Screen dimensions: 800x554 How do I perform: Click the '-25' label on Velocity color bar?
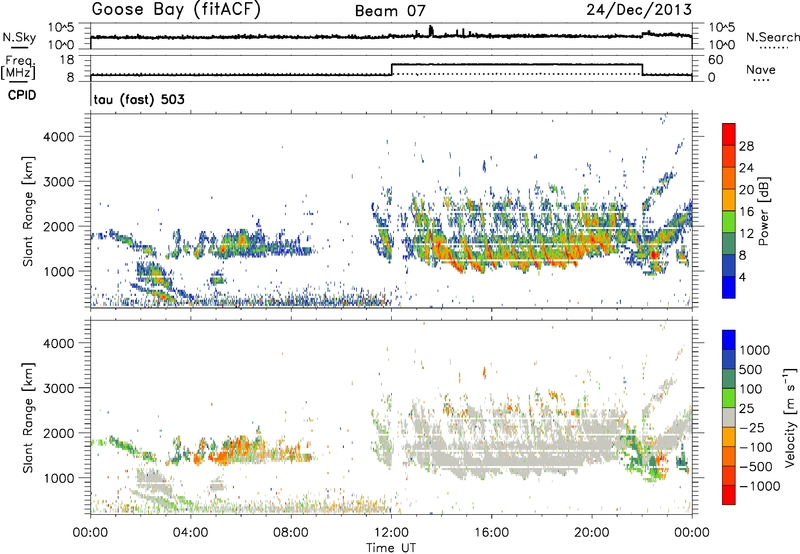pyautogui.click(x=752, y=428)
